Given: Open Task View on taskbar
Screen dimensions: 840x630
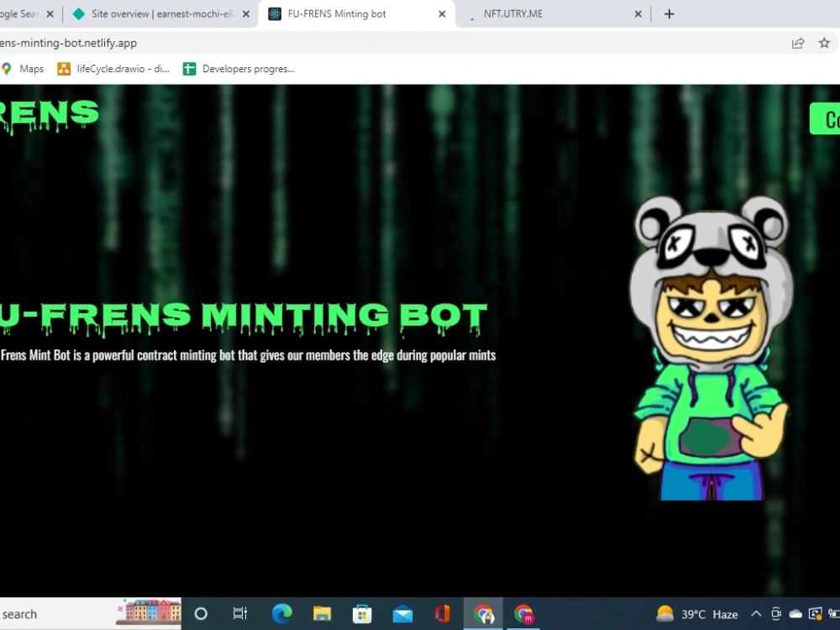Looking at the screenshot, I should click(x=240, y=614).
